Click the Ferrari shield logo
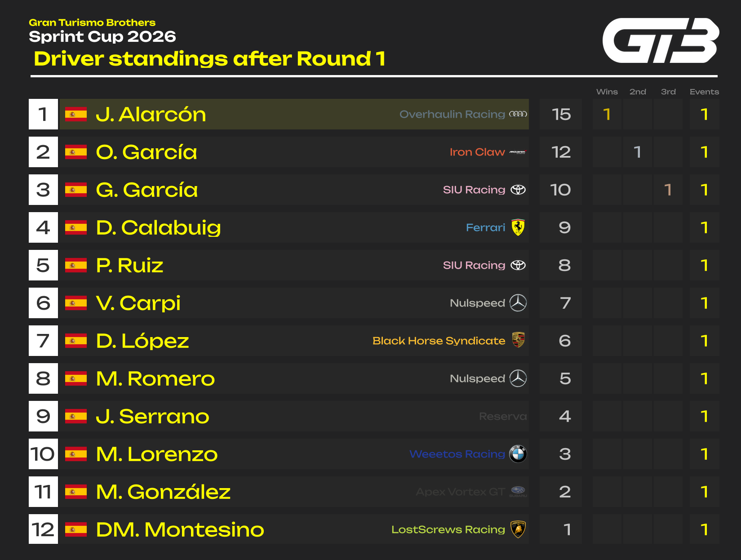 (x=518, y=227)
